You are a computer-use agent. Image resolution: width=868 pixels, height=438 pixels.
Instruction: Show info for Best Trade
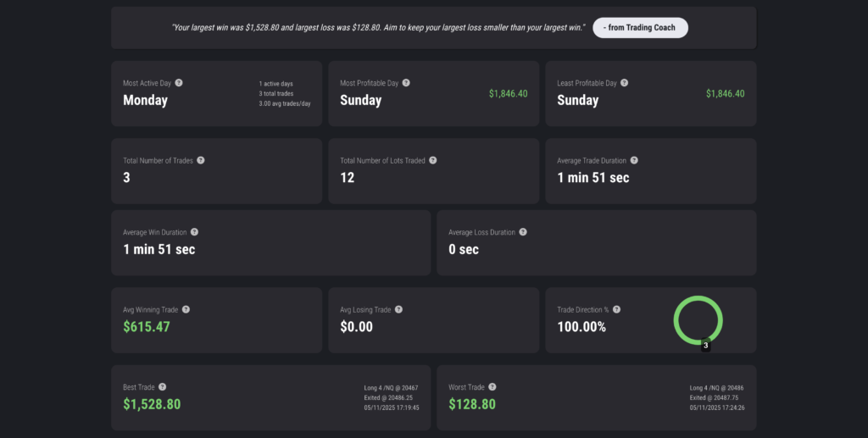tap(162, 387)
